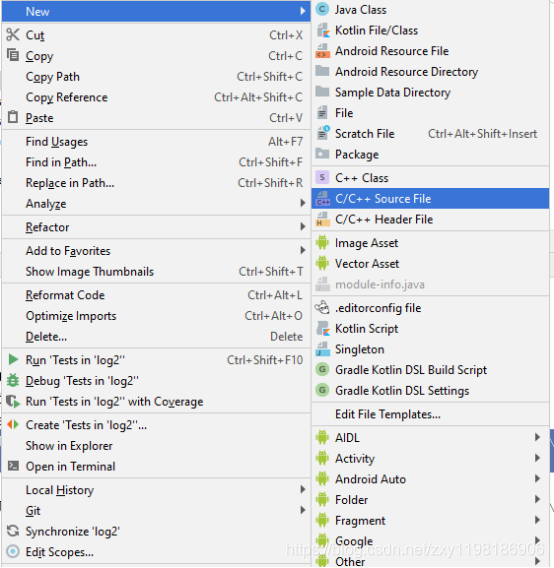Expand the Analyze submenu arrow

pyautogui.click(x=303, y=203)
